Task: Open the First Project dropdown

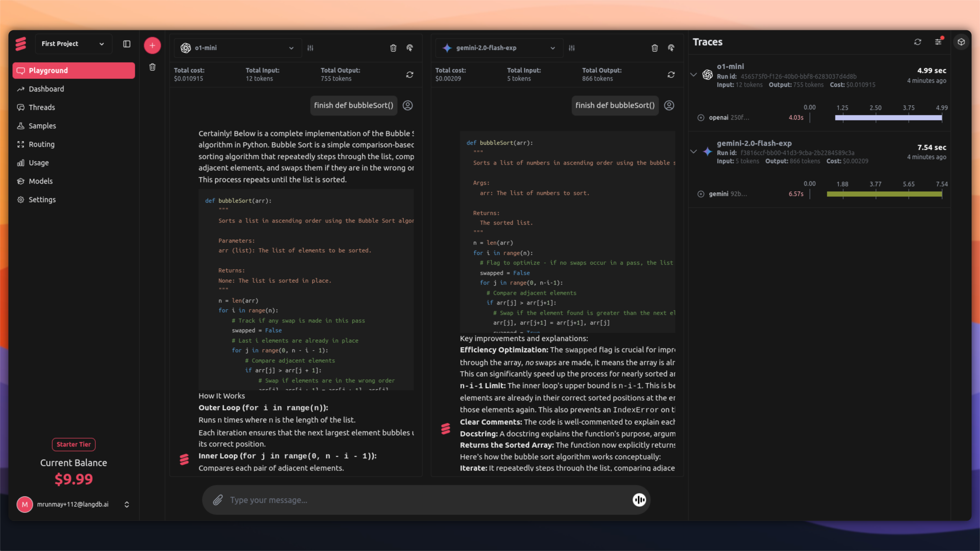Action: click(x=73, y=44)
